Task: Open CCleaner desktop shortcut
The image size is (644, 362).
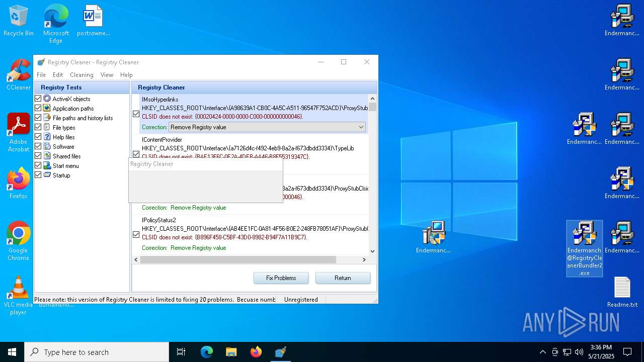Action: pyautogui.click(x=19, y=75)
